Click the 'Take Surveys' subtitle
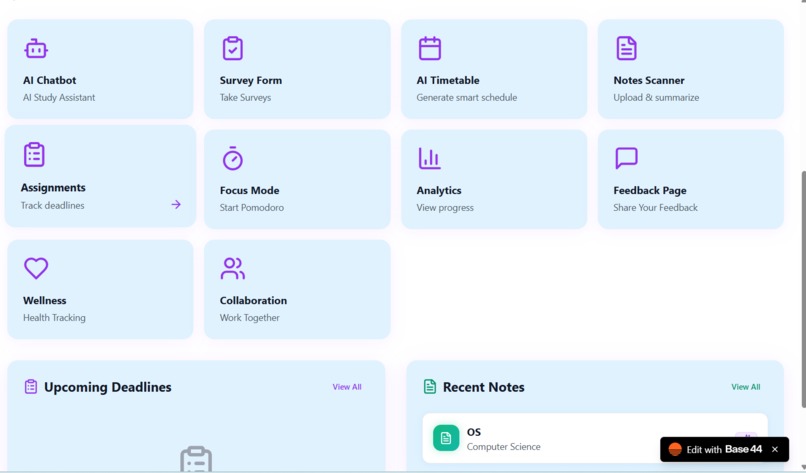 (x=245, y=97)
